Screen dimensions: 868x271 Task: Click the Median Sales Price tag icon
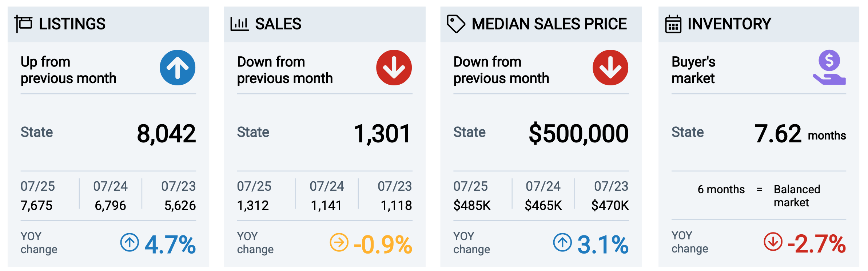(x=456, y=24)
